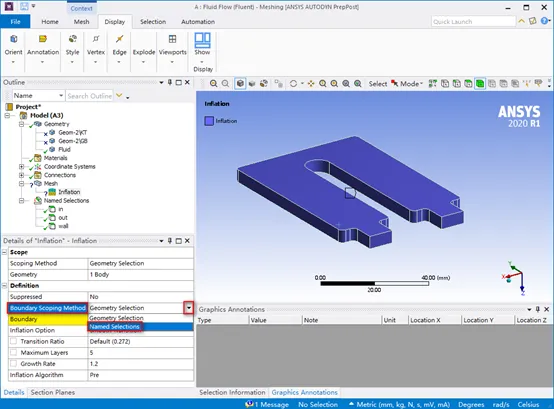This screenshot has width=554, height=409.
Task: Pin the Outline panel
Action: tap(170, 82)
